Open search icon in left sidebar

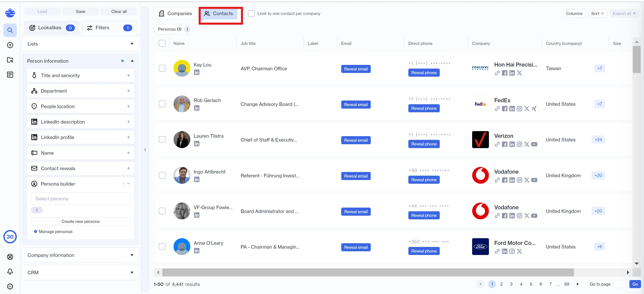[x=10, y=30]
